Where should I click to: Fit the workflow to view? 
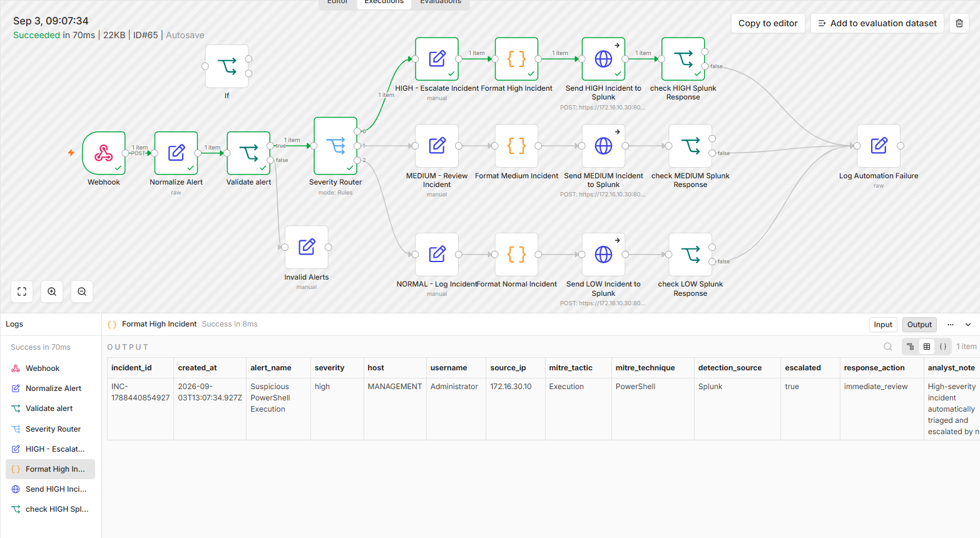[22, 292]
